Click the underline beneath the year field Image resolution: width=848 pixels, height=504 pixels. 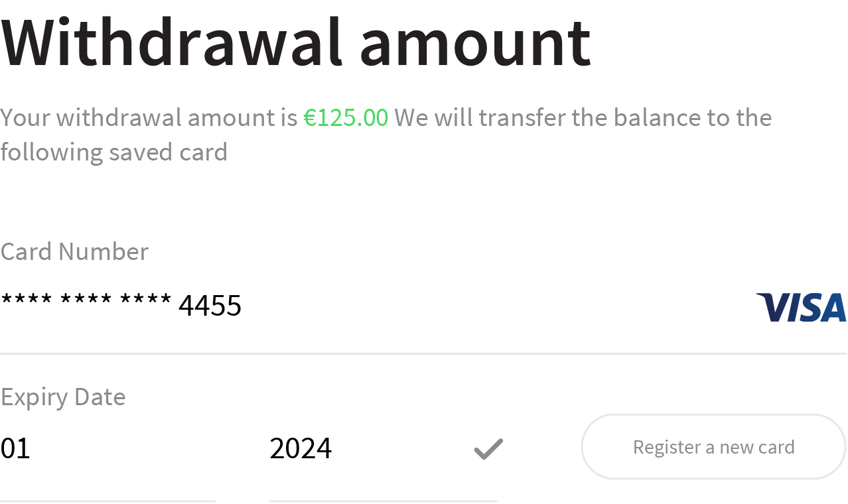[383, 501]
